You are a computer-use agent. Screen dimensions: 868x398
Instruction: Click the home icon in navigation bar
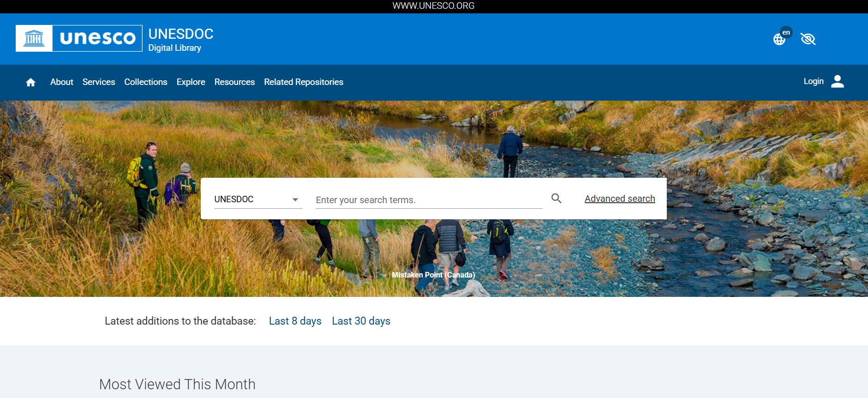click(x=30, y=82)
